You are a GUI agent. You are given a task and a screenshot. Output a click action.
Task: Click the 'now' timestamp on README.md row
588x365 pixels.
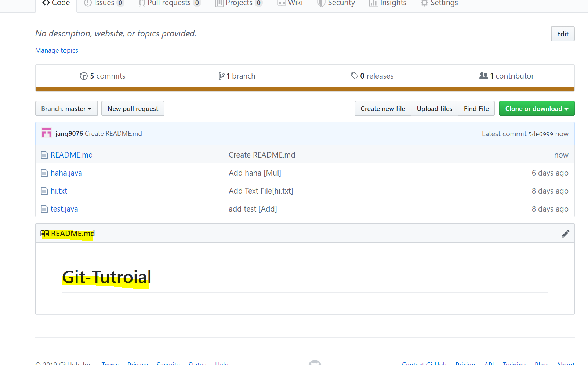[x=561, y=155]
